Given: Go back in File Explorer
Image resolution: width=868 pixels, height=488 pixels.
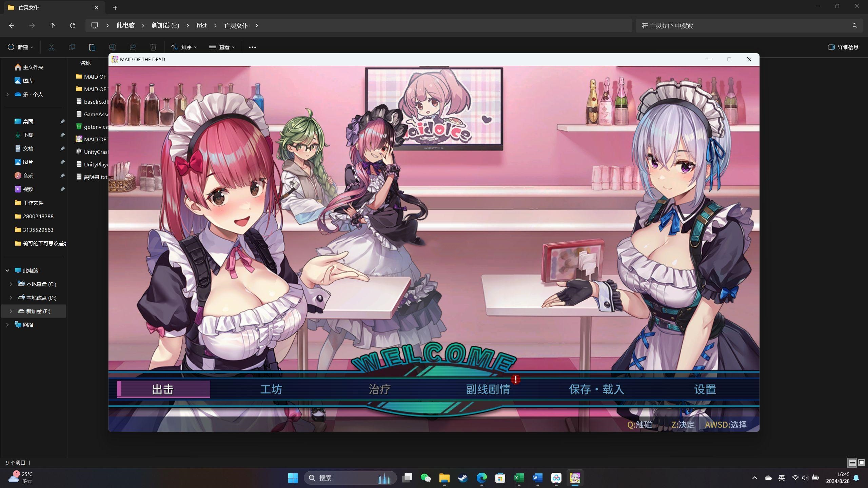Looking at the screenshot, I should [12, 25].
